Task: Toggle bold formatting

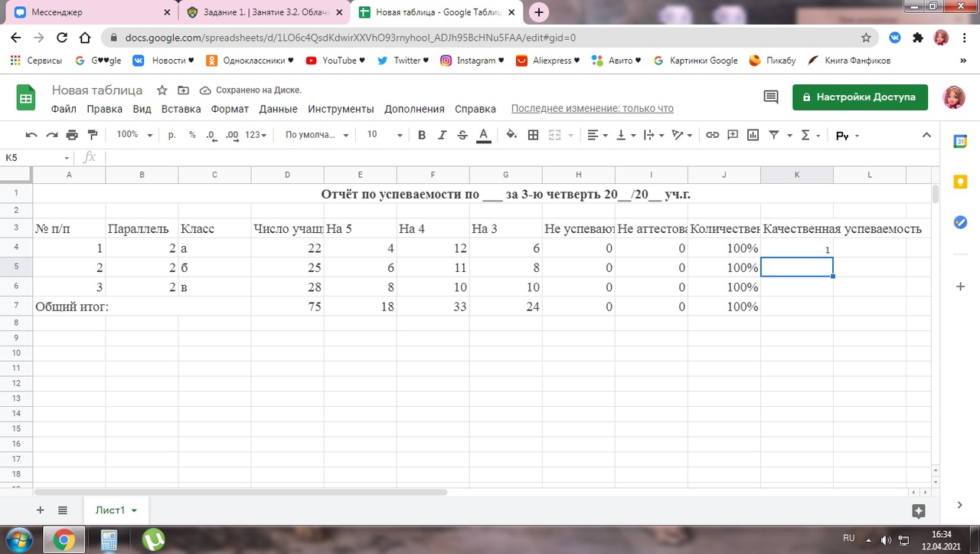Action: (421, 135)
